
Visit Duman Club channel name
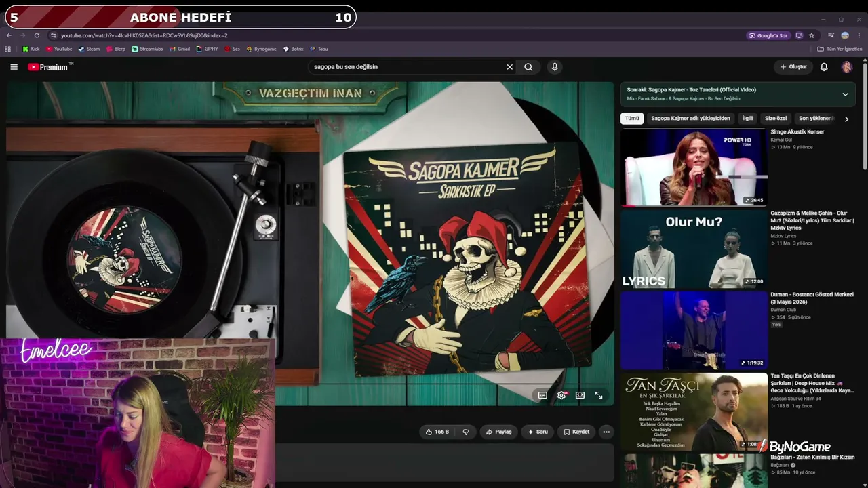coord(783,310)
